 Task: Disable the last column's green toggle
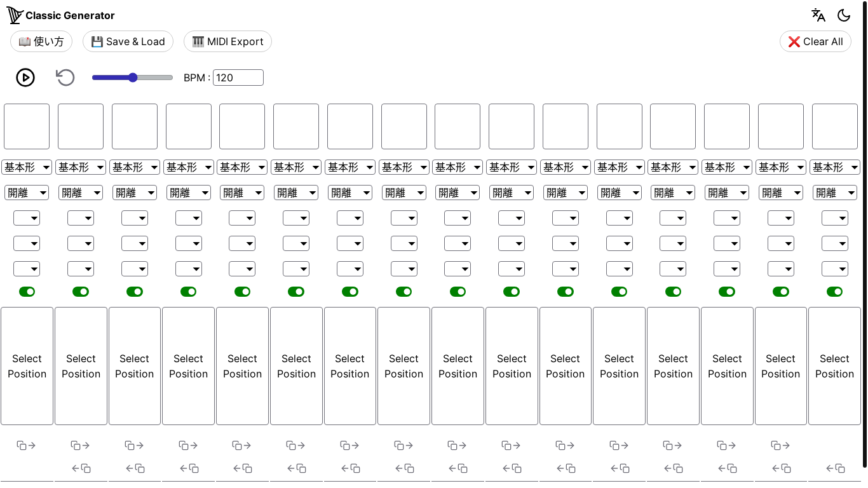(834, 292)
